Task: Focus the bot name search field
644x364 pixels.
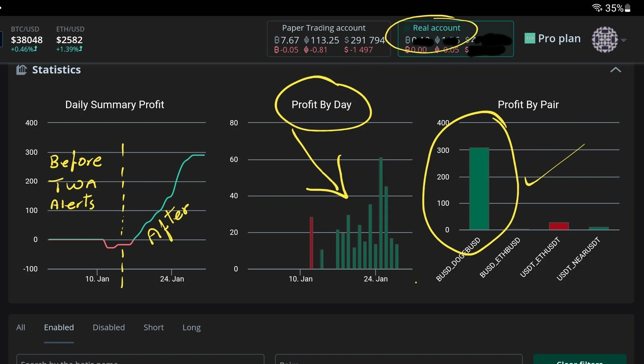Action: click(140, 360)
